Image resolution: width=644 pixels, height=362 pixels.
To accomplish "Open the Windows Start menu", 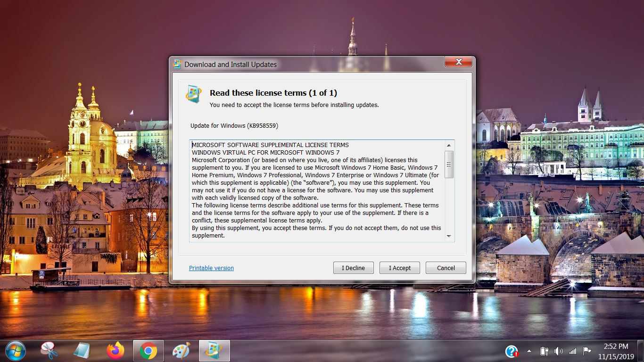I will pyautogui.click(x=16, y=351).
